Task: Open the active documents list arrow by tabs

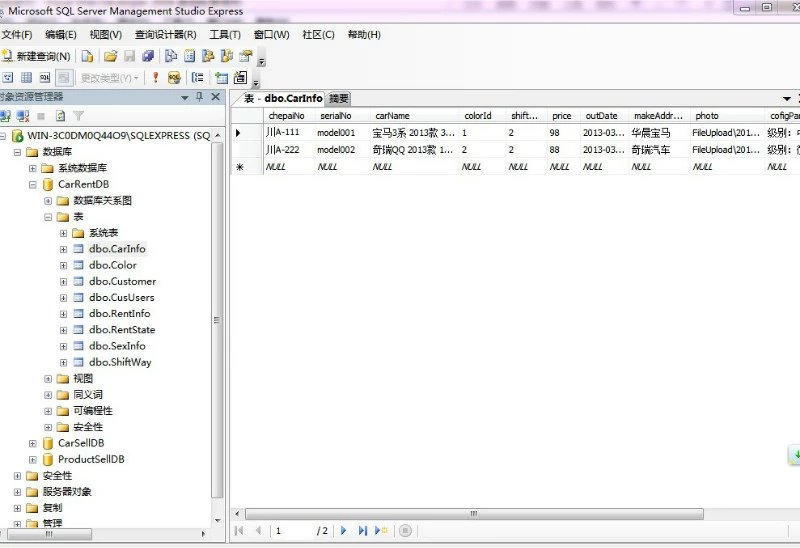Action: coord(787,98)
